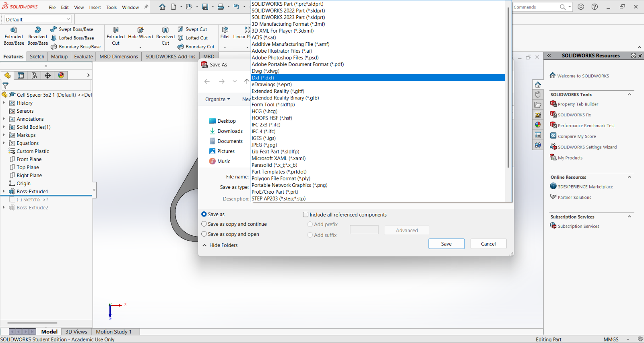
Task: Choose the Swept Boss/Base tool
Action: 72,29
